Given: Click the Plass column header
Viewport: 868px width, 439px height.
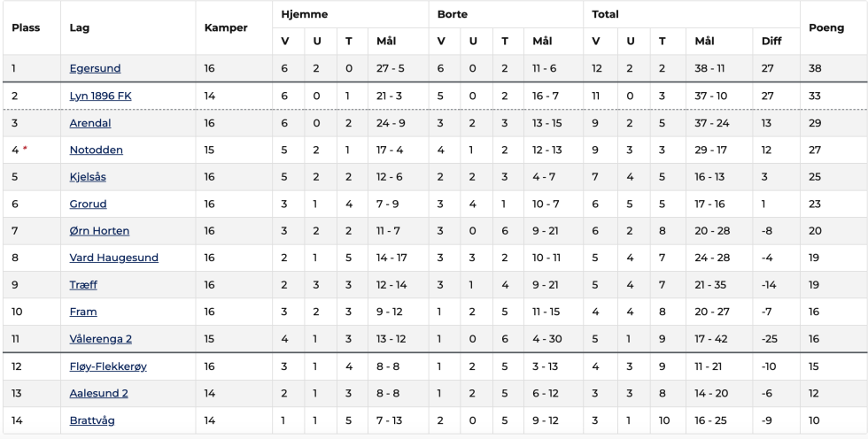Looking at the screenshot, I should tap(26, 27).
